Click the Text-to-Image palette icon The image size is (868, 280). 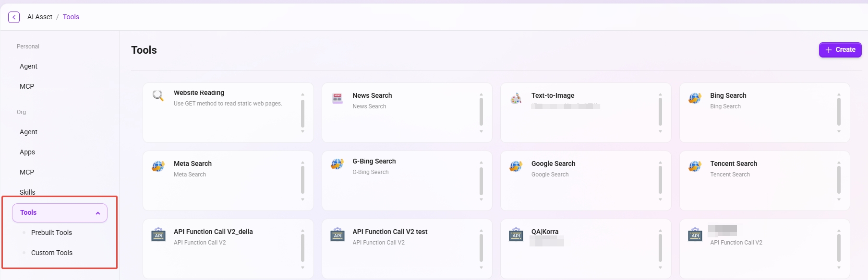click(516, 98)
